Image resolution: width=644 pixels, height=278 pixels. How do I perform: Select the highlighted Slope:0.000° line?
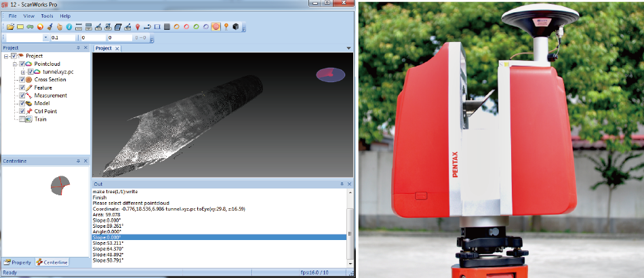tap(219, 237)
